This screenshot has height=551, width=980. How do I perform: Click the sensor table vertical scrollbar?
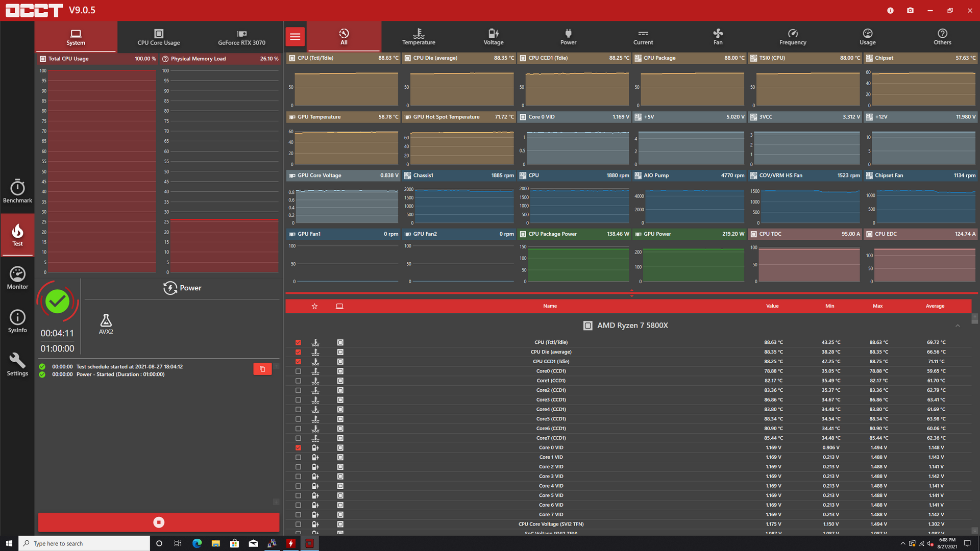[974, 423]
